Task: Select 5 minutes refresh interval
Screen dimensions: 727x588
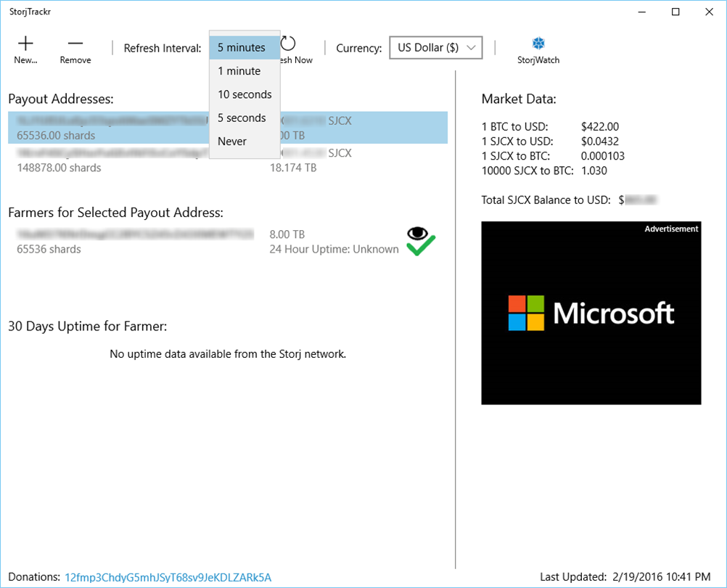Action: pyautogui.click(x=245, y=48)
